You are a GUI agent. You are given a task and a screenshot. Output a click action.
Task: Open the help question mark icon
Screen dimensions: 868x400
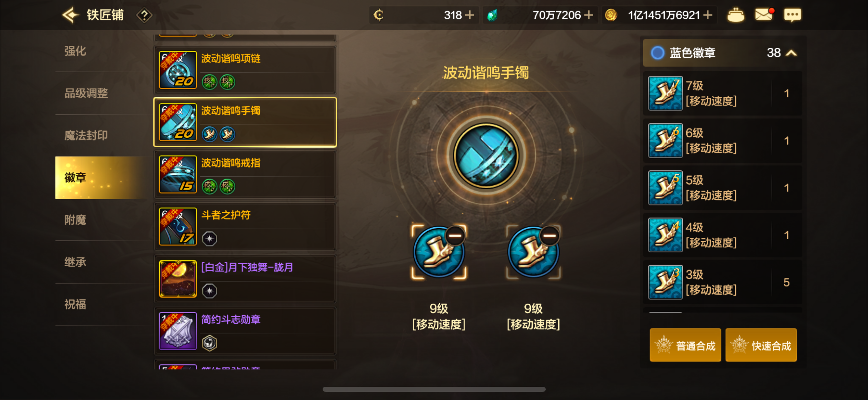[144, 15]
